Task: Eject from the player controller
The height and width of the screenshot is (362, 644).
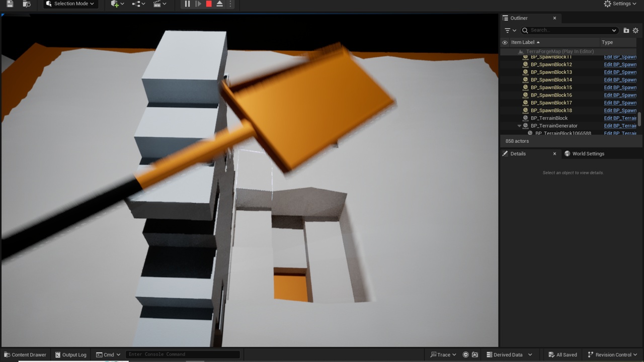Action: click(220, 4)
